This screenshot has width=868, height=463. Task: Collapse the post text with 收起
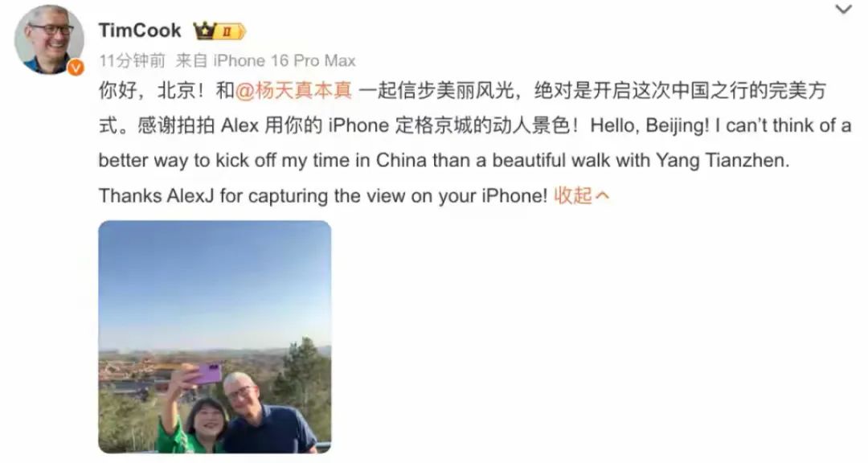pos(573,195)
